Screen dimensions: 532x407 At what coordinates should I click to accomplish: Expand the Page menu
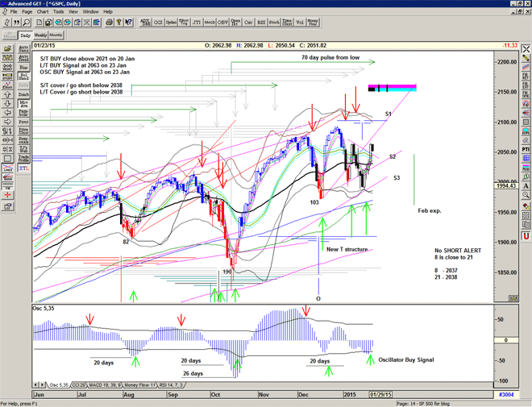pyautogui.click(x=27, y=12)
